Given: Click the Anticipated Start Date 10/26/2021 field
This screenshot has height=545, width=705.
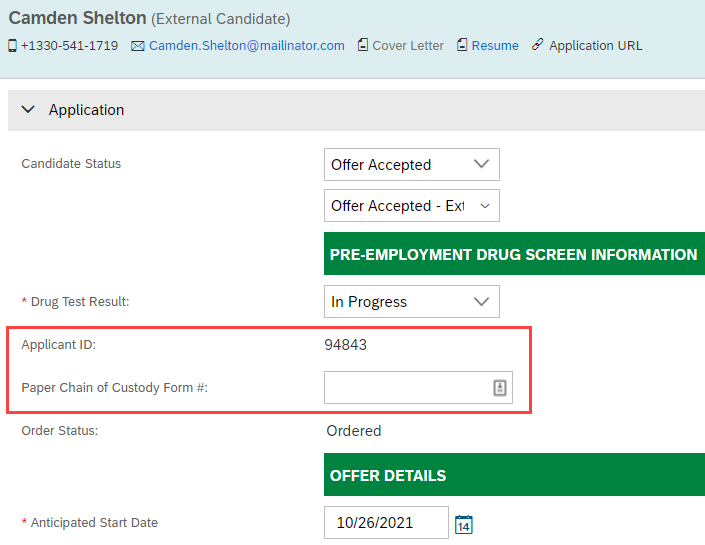Looking at the screenshot, I should tap(386, 523).
